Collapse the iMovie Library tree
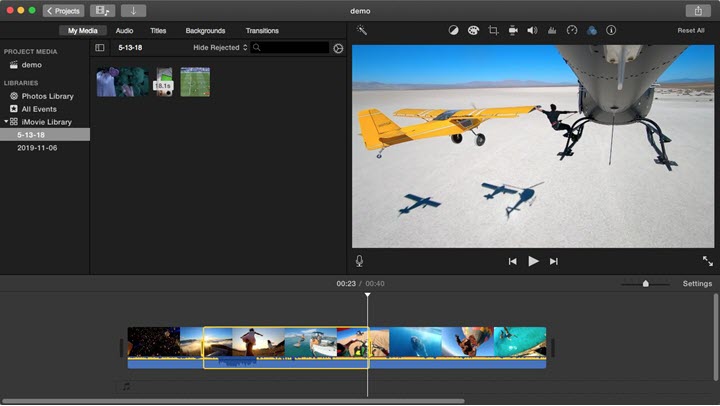 click(5, 122)
